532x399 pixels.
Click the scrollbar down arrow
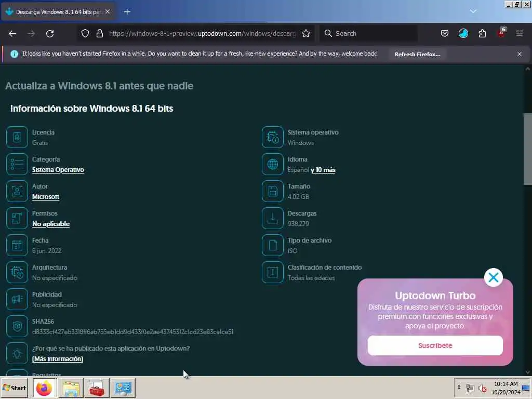coord(528,372)
